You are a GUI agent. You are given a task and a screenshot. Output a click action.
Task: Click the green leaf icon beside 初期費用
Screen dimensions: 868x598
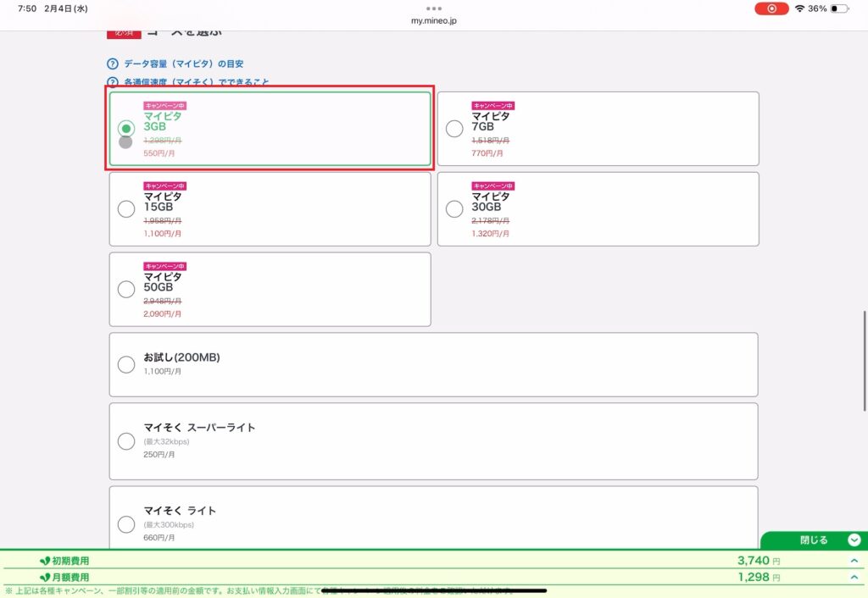45,561
